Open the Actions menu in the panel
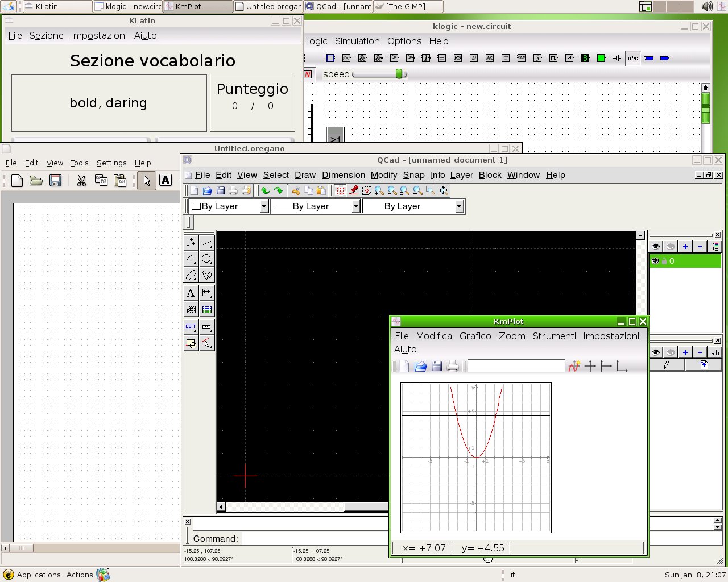This screenshot has width=728, height=582. point(80,575)
